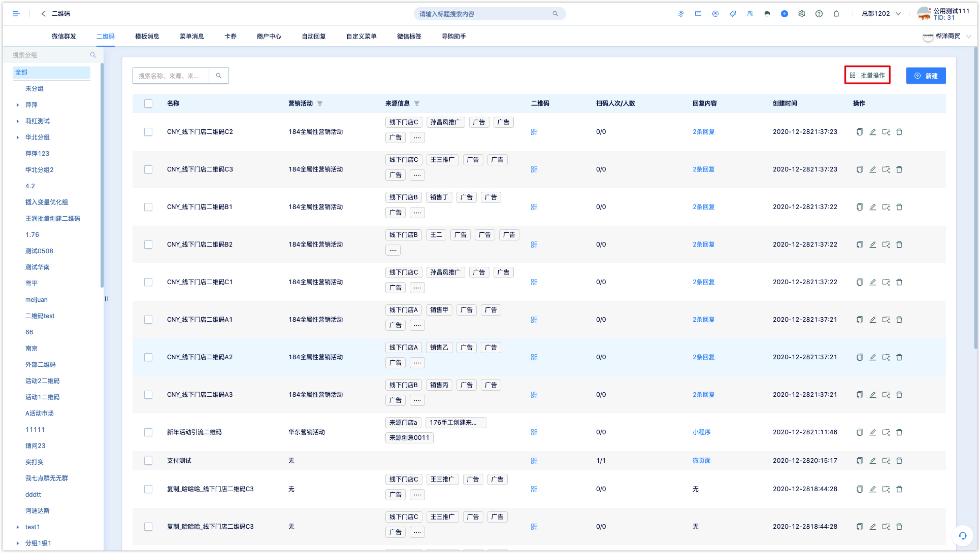980x553 pixels.
Task: Open 2条回复 link for CNY_线下门店二维码C2
Action: coord(704,132)
